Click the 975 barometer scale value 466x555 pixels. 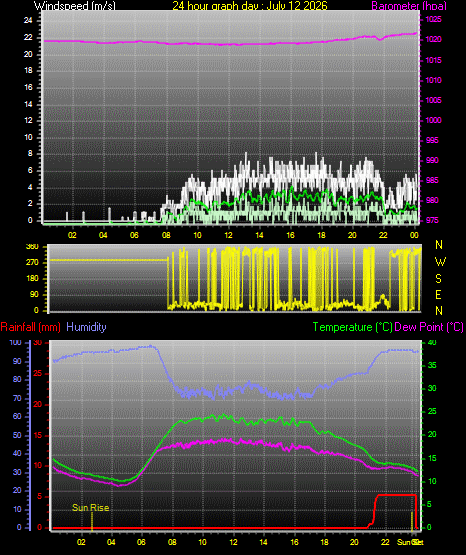point(432,220)
